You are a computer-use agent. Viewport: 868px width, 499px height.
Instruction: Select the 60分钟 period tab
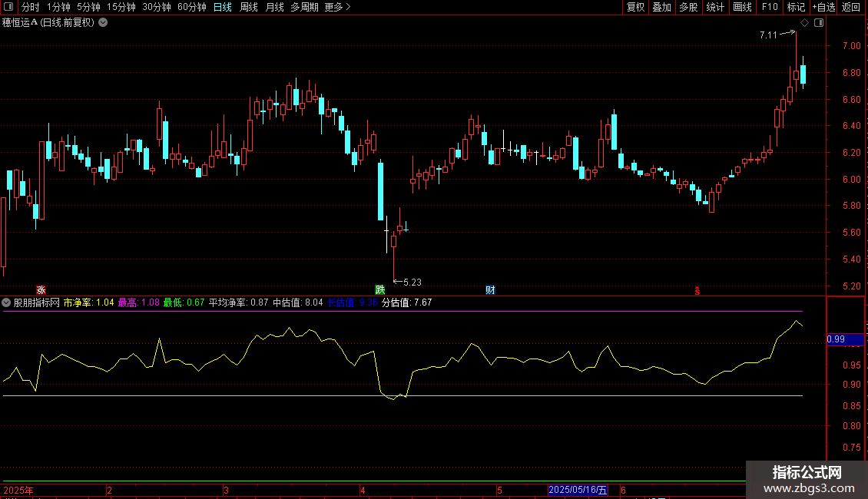pos(191,7)
